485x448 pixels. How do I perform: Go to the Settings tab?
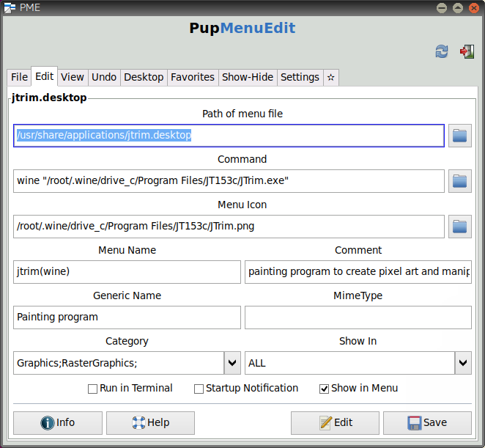pyautogui.click(x=300, y=78)
